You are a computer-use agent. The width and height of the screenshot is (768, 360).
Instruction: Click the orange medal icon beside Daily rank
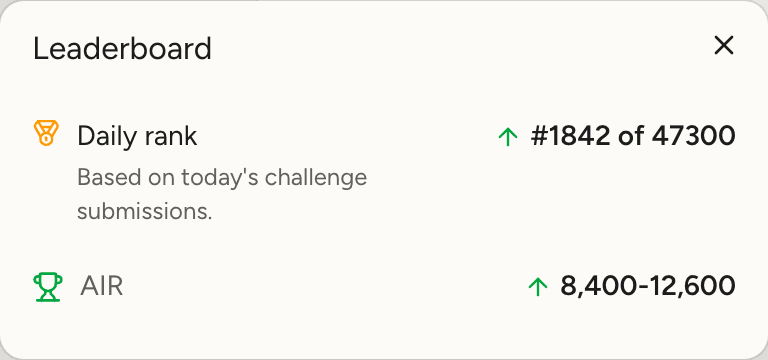click(x=46, y=133)
